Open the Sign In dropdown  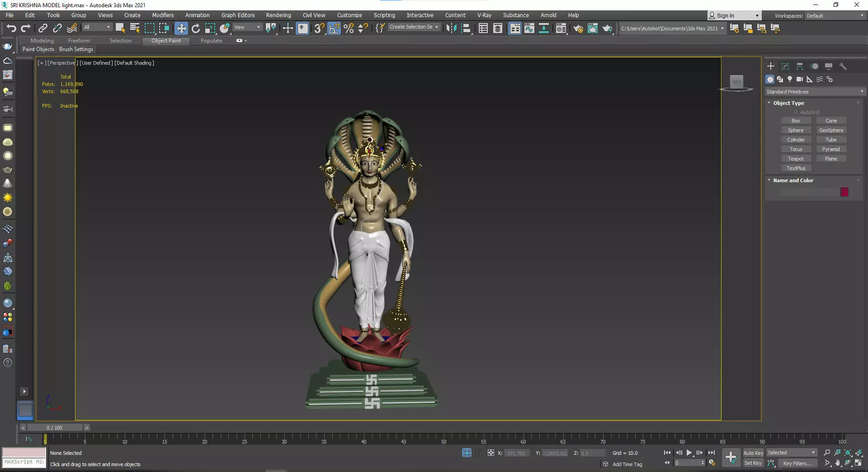[x=734, y=15]
